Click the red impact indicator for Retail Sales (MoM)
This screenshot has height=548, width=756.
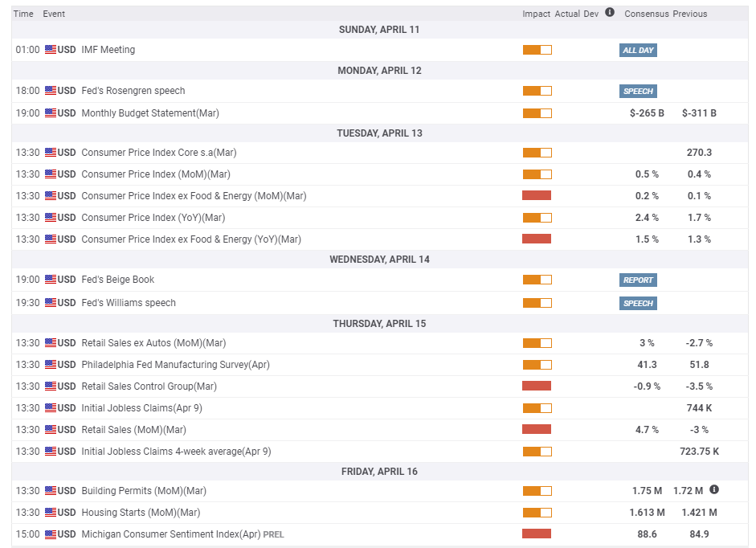point(537,429)
